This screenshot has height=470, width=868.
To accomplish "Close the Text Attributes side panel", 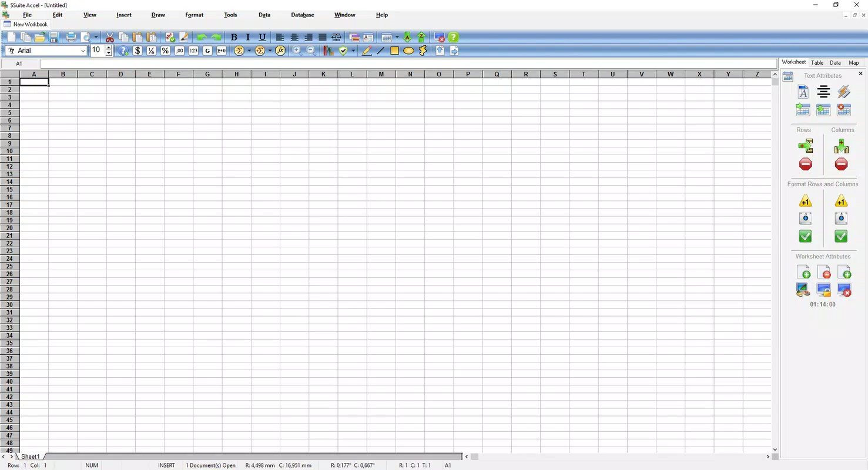I will (x=861, y=74).
